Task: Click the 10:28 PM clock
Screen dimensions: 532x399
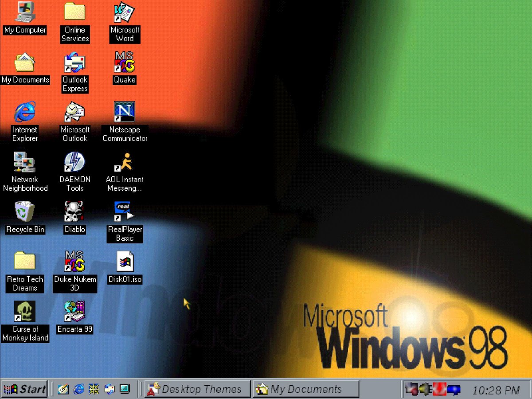Action: point(496,390)
